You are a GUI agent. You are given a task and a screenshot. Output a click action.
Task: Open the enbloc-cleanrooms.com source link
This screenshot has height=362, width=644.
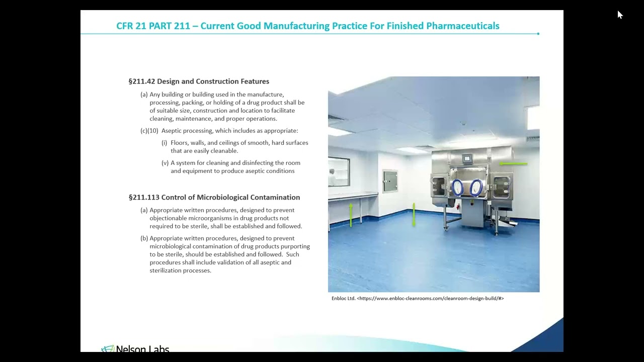pos(430,299)
